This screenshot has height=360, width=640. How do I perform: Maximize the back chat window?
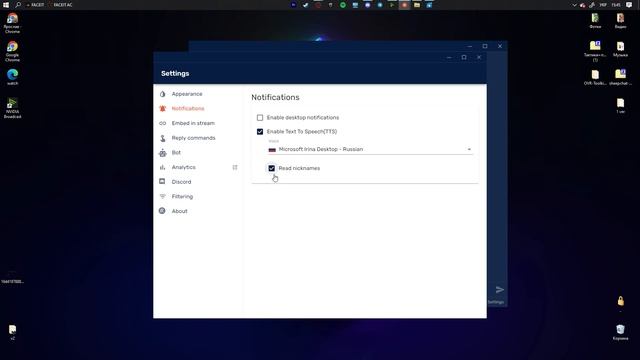(485, 46)
